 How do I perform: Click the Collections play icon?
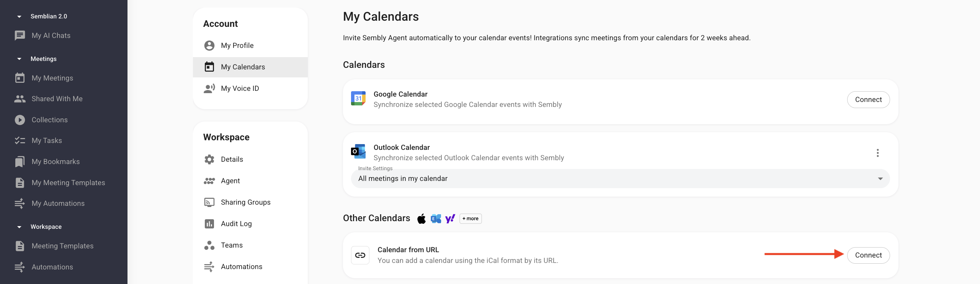20,120
